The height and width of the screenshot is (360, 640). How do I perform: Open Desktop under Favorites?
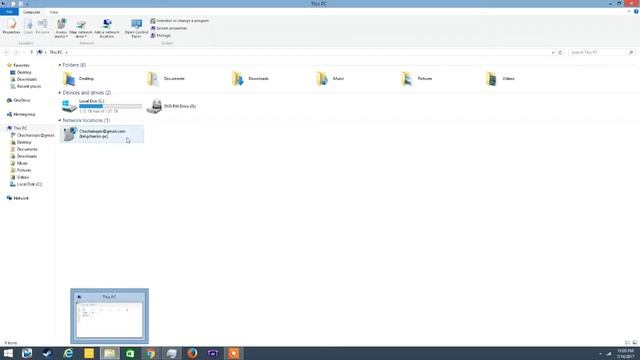tap(21, 72)
